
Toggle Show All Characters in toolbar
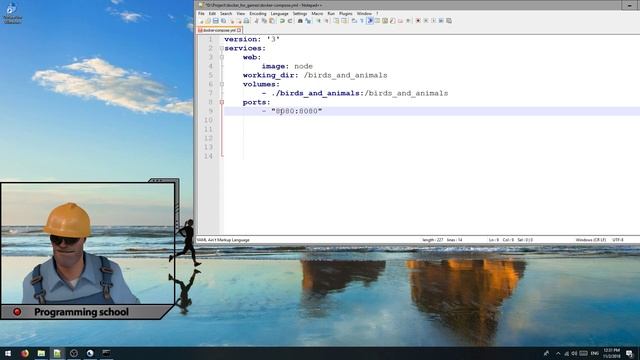click(361, 21)
